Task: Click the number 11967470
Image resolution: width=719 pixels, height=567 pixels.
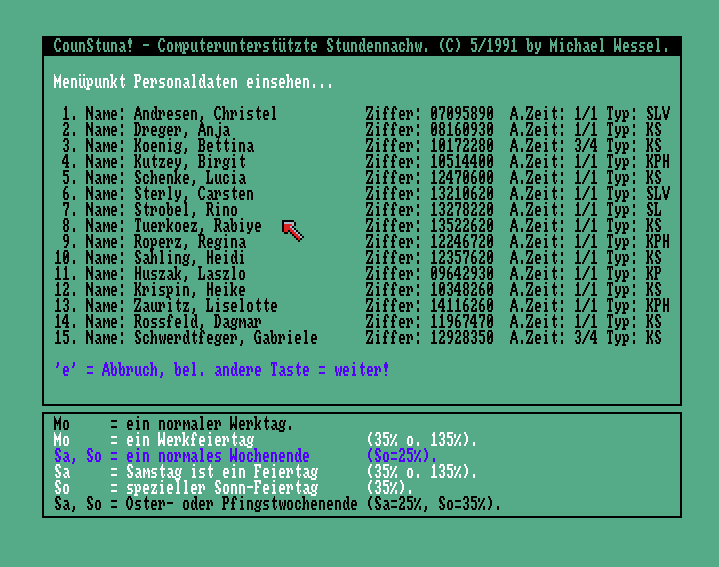Action: click(462, 322)
